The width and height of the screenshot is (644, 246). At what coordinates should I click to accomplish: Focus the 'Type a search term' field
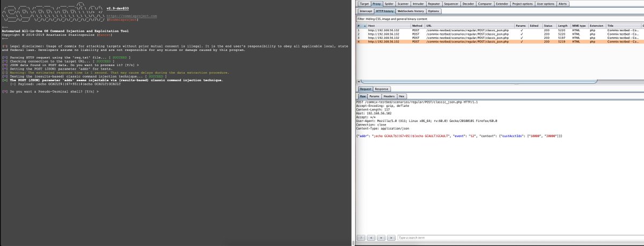[519, 237]
